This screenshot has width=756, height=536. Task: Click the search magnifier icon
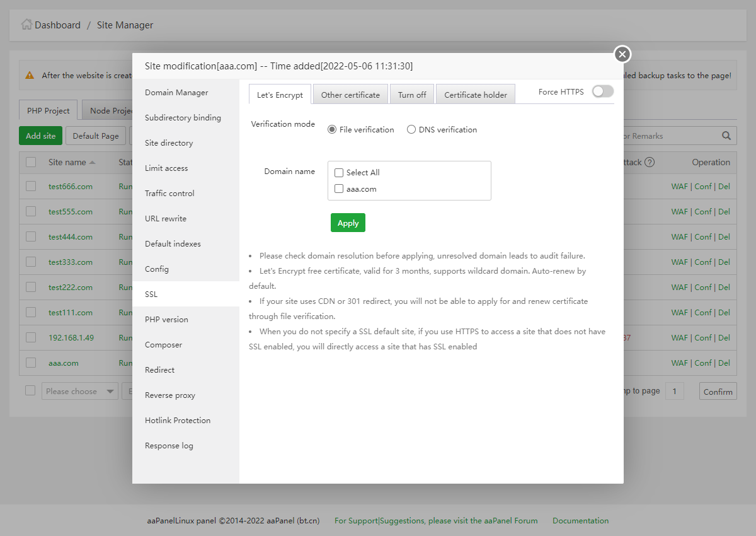[x=726, y=136]
